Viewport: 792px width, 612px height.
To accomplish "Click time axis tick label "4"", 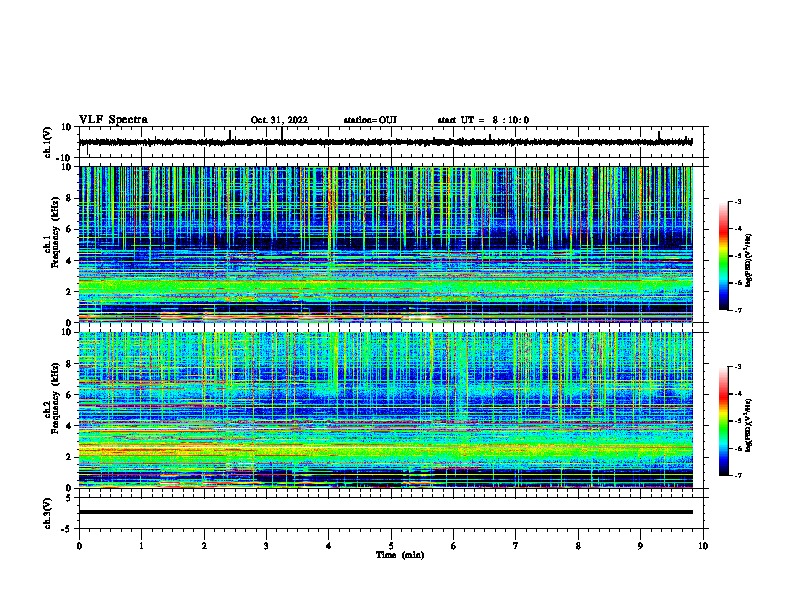I will [x=329, y=546].
